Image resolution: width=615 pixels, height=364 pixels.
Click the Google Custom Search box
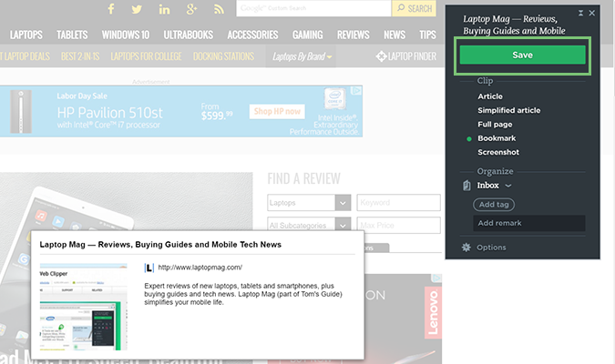[313, 8]
